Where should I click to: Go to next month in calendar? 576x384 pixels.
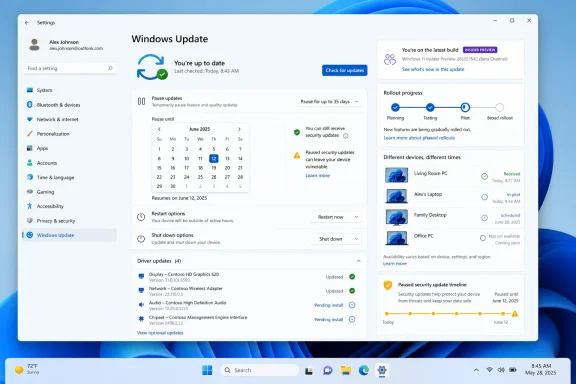239,129
